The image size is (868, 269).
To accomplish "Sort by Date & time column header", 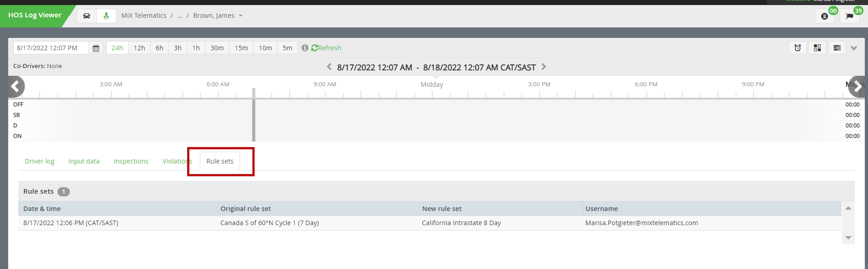I will 118,209.
